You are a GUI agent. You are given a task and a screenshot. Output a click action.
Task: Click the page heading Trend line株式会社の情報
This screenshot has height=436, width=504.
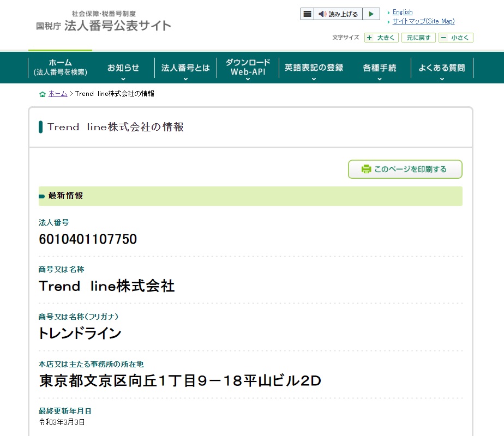pyautogui.click(x=116, y=127)
